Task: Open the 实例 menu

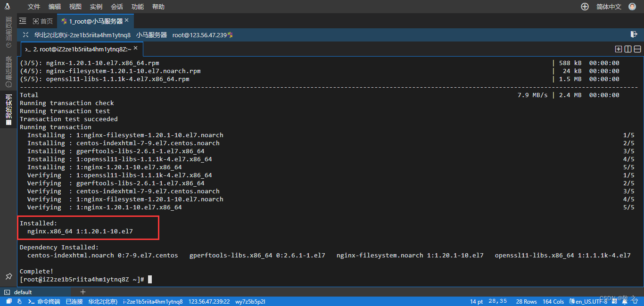Action: pos(96,7)
